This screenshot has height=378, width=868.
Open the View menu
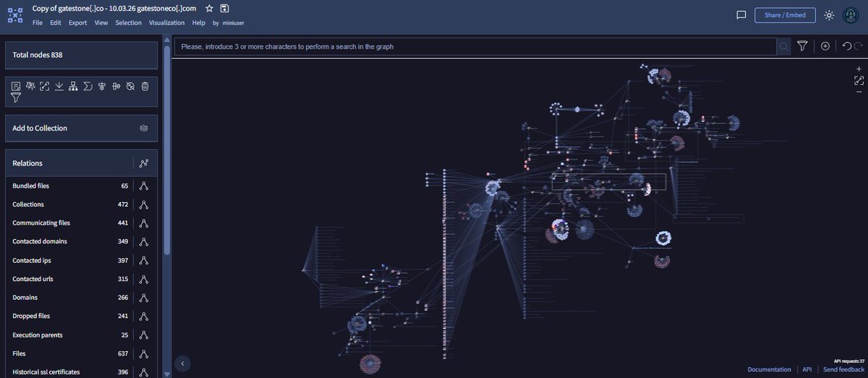[101, 23]
